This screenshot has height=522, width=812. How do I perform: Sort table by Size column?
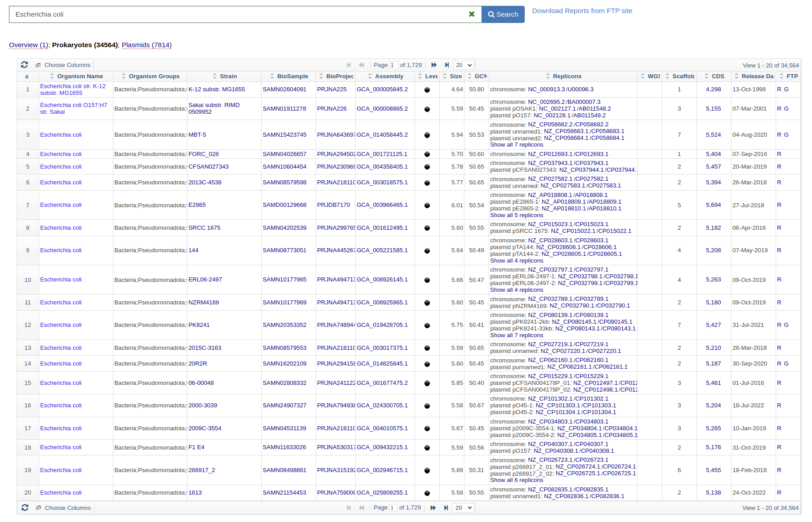pyautogui.click(x=452, y=76)
